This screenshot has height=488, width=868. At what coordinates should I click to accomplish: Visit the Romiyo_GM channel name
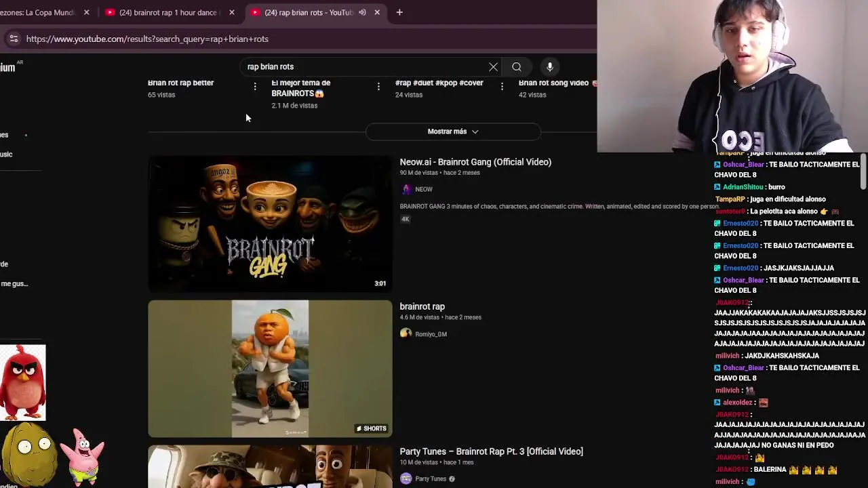pos(431,334)
